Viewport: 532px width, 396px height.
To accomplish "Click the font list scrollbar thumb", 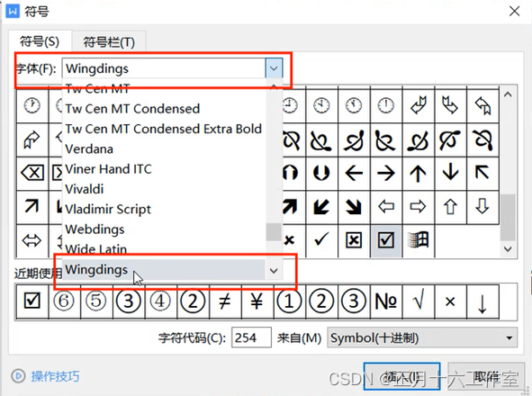I will coord(274,232).
